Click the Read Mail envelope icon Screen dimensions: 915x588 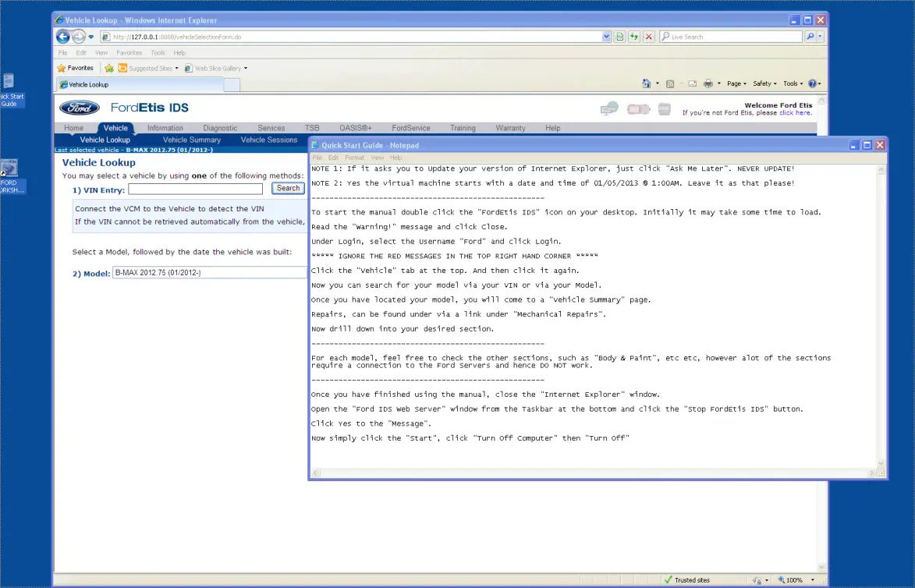692,83
